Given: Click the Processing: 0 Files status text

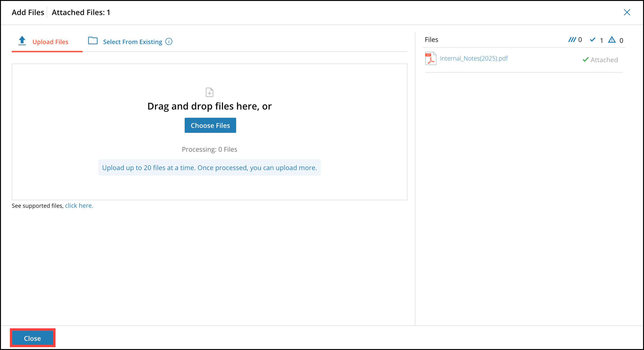Looking at the screenshot, I should click(x=210, y=149).
